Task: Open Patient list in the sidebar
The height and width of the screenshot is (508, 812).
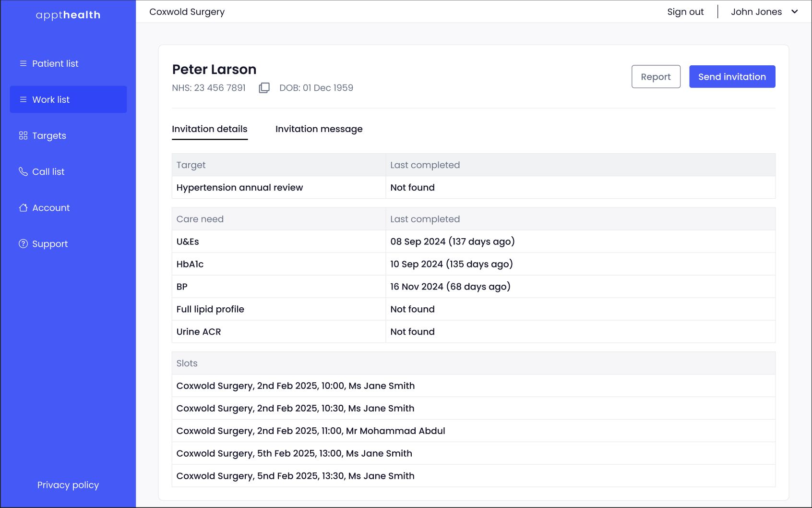Action: pyautogui.click(x=68, y=63)
